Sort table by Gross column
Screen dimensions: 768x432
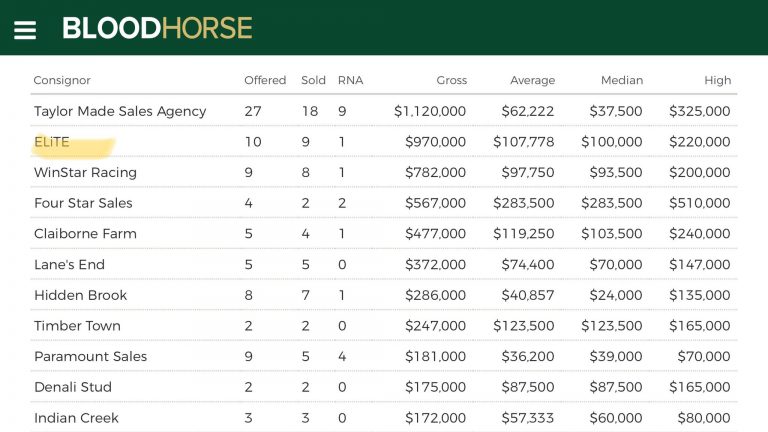pyautogui.click(x=452, y=80)
